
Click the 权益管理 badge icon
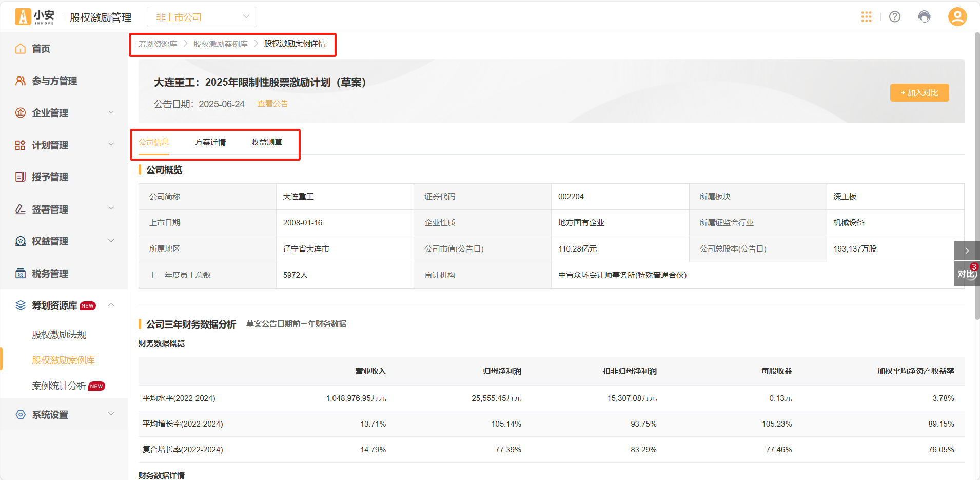(x=21, y=241)
